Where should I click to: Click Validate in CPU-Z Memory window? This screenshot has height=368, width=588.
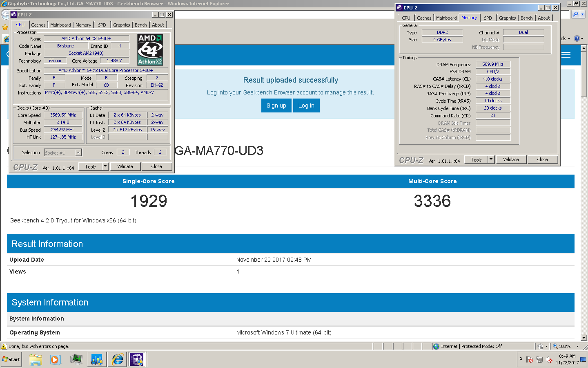(x=511, y=159)
